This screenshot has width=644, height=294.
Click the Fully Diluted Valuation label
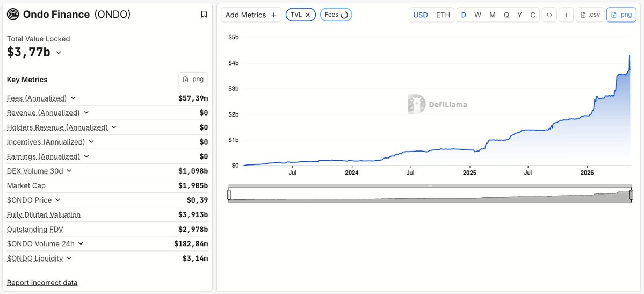click(x=44, y=214)
